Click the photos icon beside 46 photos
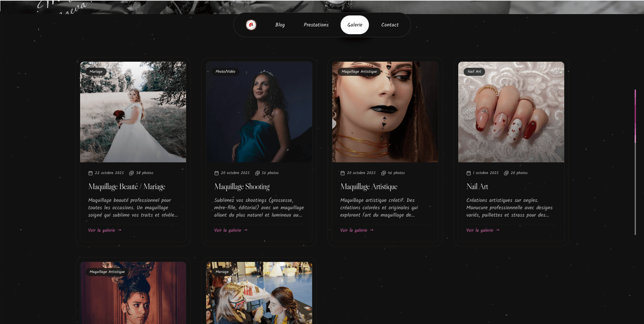The width and height of the screenshot is (644, 324). click(384, 173)
